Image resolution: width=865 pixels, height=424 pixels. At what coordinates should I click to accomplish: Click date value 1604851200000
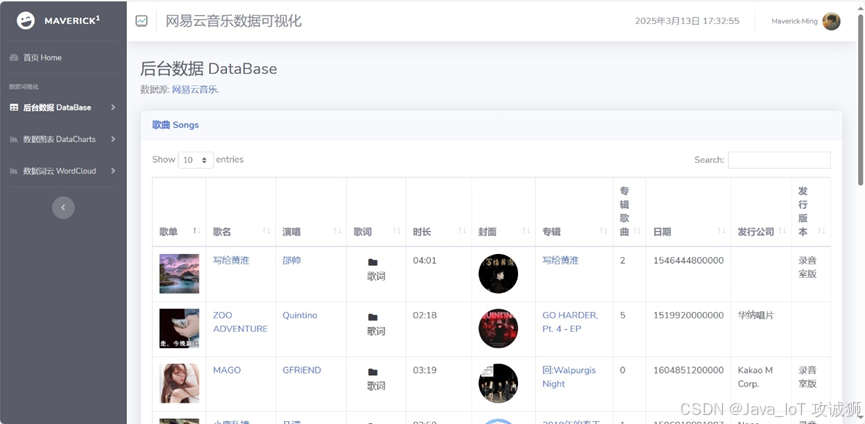pos(688,370)
